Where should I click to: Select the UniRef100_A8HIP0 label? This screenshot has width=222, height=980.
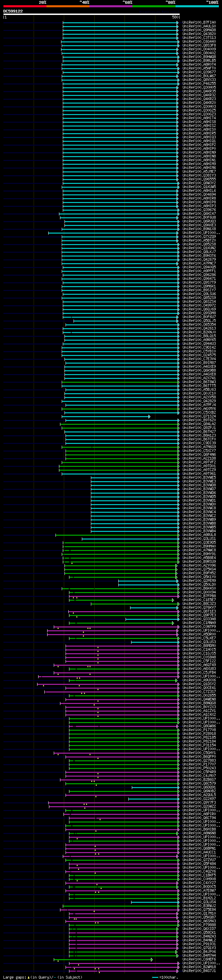(x=199, y=149)
